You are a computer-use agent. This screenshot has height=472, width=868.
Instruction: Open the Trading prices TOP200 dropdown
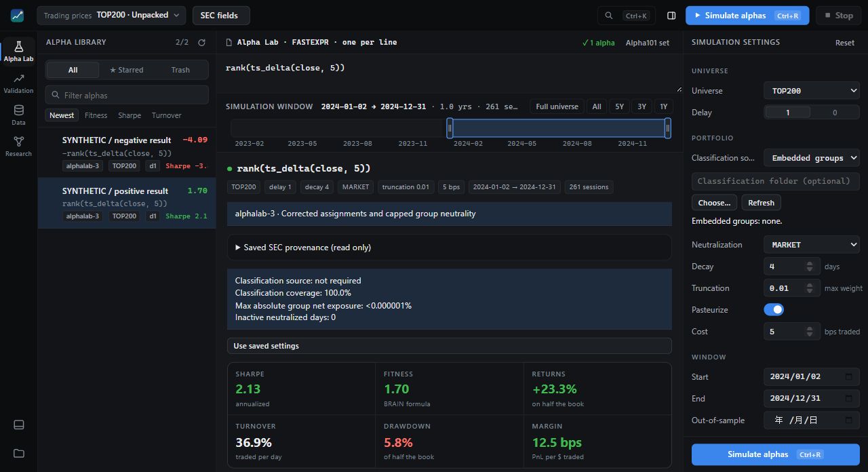(111, 15)
